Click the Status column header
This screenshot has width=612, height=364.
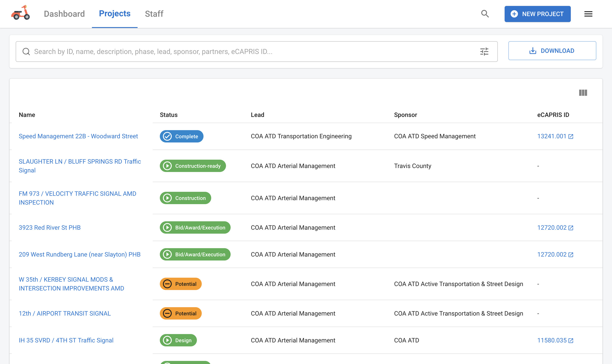(x=169, y=115)
